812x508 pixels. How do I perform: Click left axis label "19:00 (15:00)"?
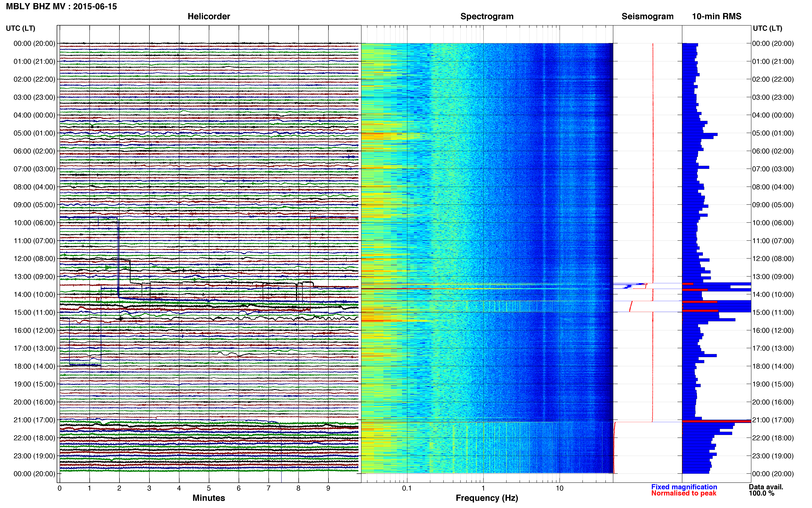point(34,384)
